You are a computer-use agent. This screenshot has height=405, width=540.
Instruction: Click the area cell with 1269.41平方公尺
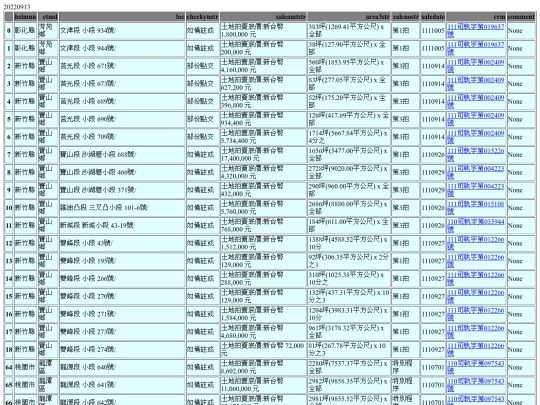click(x=349, y=30)
